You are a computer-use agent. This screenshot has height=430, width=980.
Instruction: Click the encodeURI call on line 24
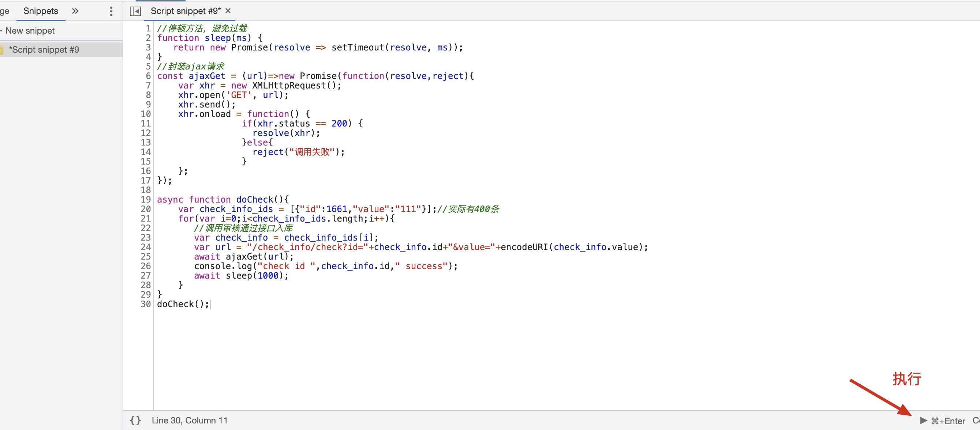524,247
